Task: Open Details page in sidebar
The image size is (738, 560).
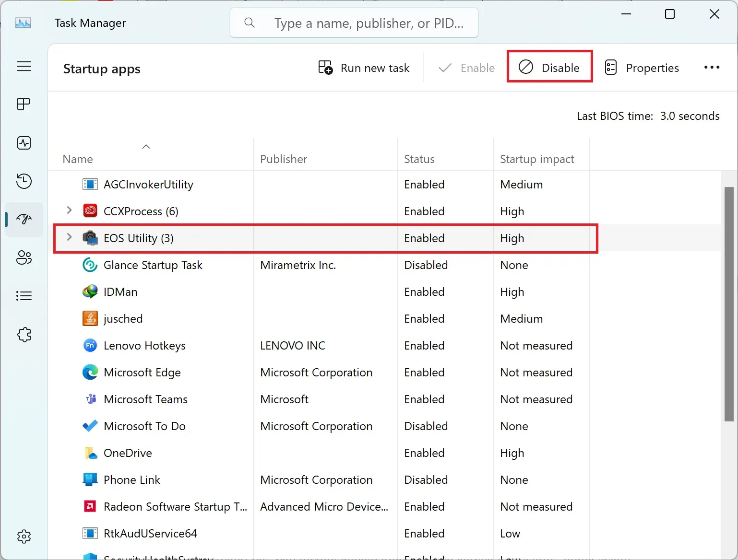Action: (x=24, y=296)
